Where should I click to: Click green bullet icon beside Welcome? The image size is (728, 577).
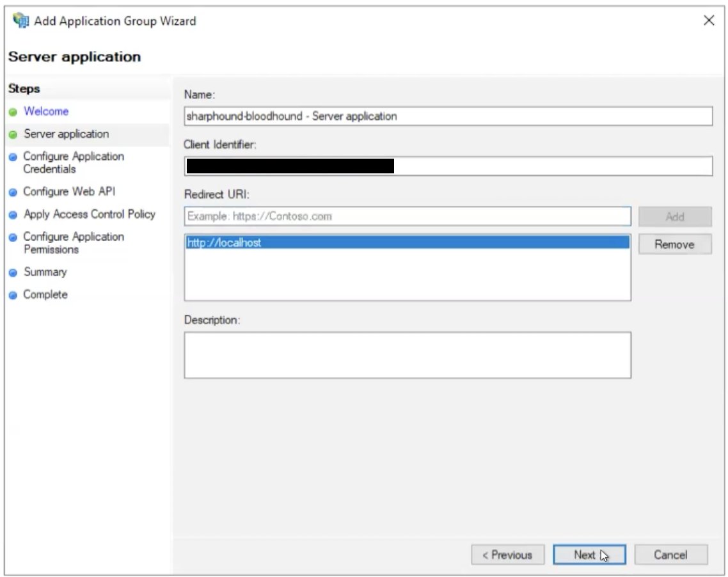coord(13,112)
